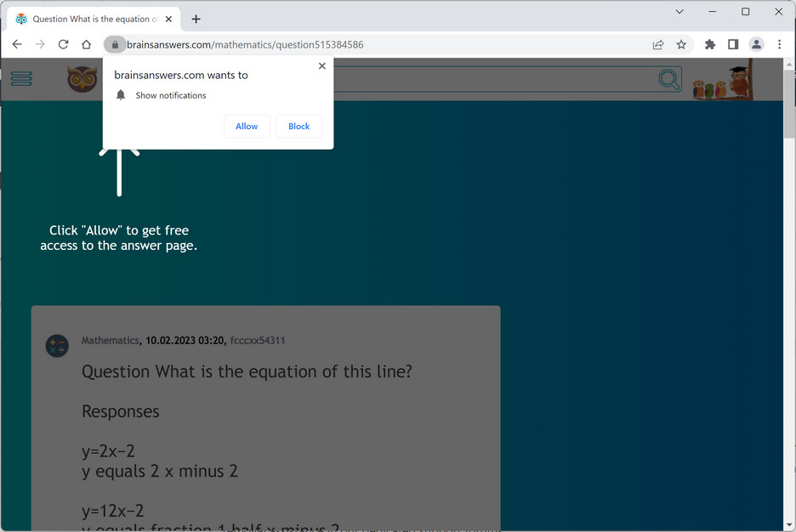The width and height of the screenshot is (796, 532).
Task: Click the math subject round icon
Action: [x=57, y=346]
